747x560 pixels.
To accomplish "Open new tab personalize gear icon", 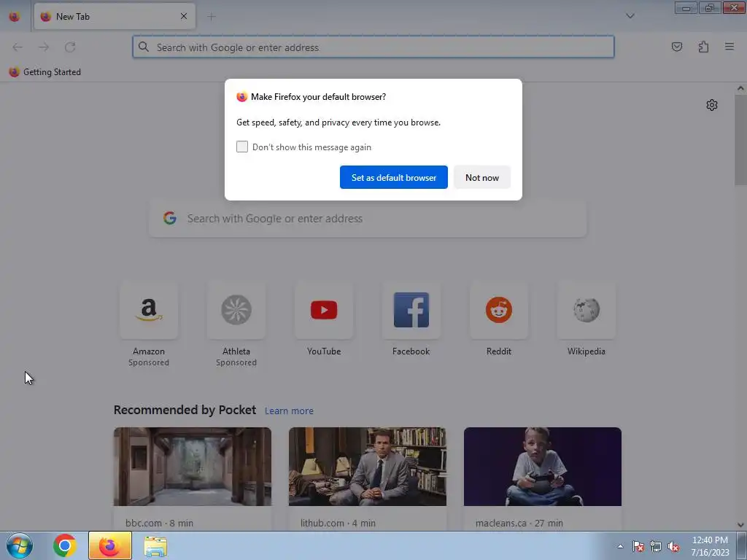I will click(712, 105).
